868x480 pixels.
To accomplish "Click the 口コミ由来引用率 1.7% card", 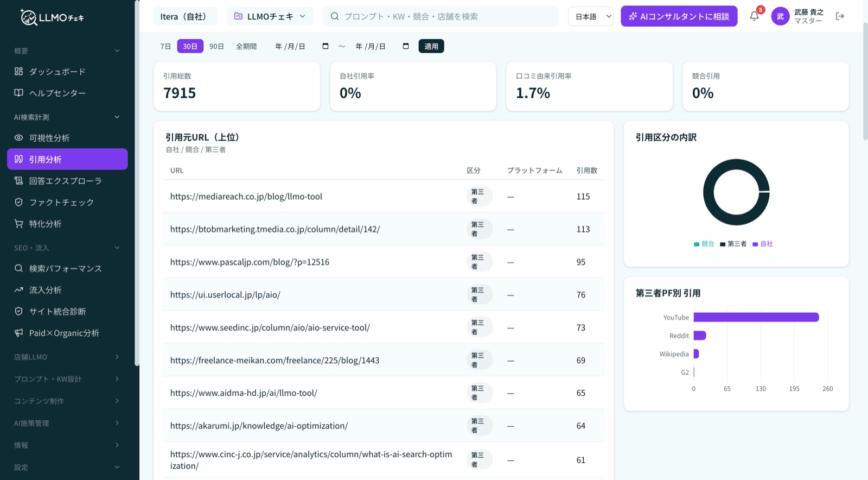I will [589, 86].
